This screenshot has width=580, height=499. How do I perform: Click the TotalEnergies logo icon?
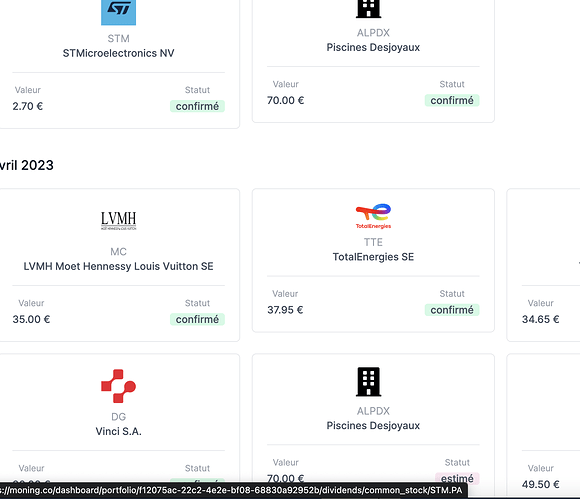pyautogui.click(x=373, y=216)
